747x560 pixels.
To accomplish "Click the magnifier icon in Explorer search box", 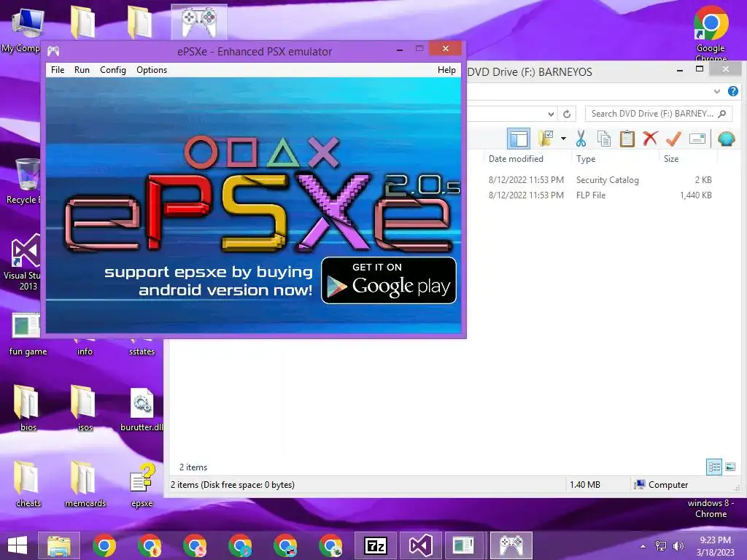I will (722, 114).
